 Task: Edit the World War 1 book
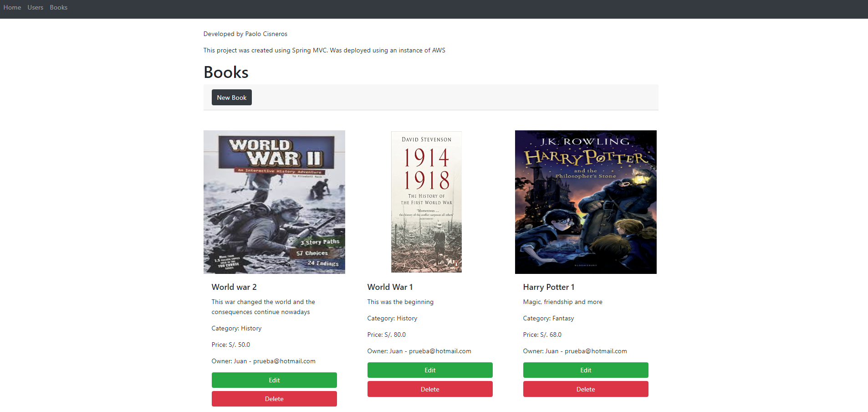[430, 370]
